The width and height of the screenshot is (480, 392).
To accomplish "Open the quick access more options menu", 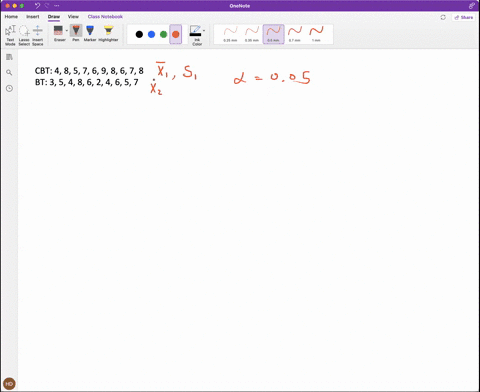I will pos(57,6).
